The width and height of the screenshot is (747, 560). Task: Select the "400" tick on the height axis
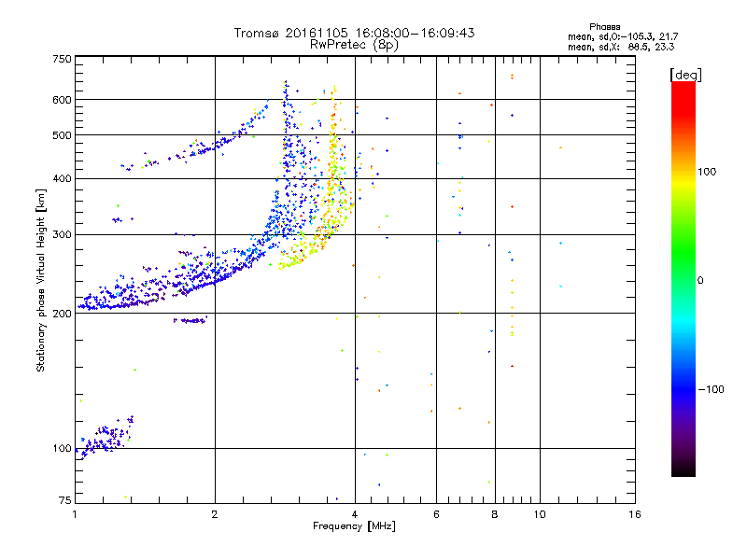[x=62, y=178]
